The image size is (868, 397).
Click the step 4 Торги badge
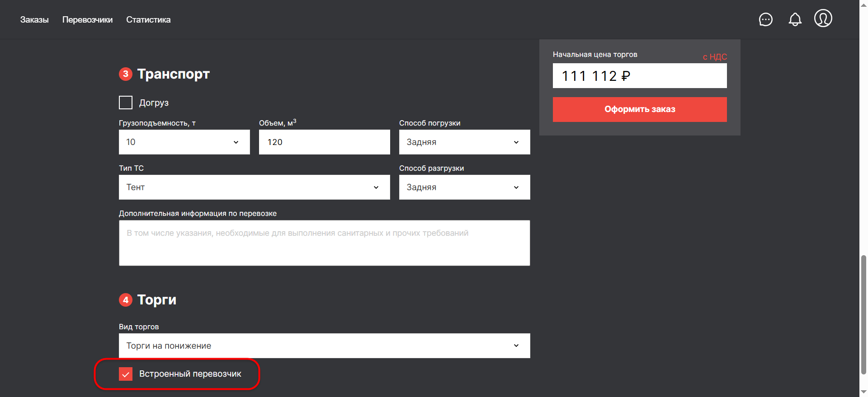tap(126, 300)
